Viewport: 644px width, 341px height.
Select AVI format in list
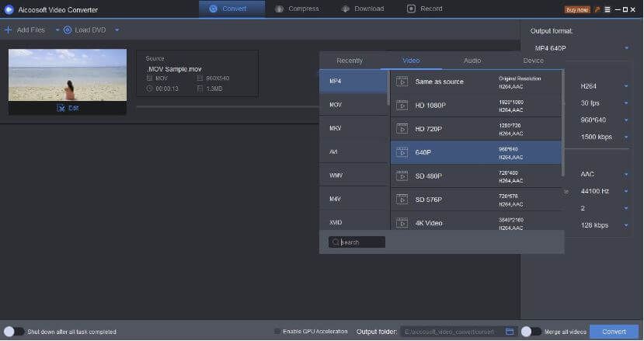tap(353, 152)
